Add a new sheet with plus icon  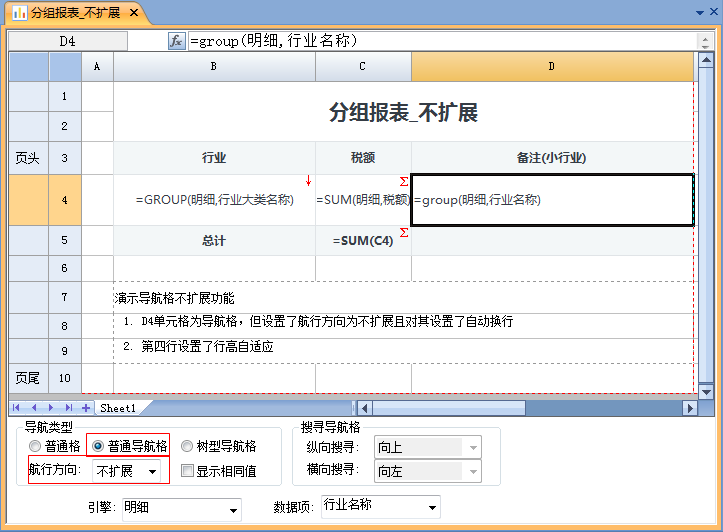[x=85, y=408]
